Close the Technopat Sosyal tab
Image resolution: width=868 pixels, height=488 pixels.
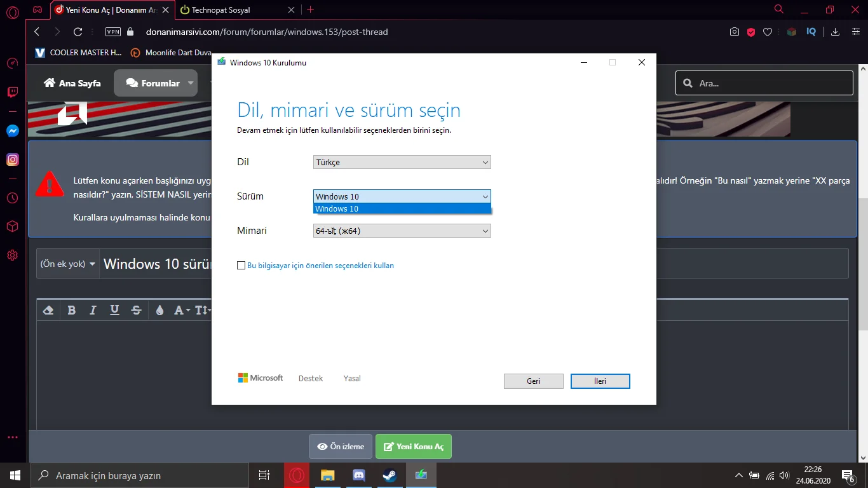[x=292, y=10]
